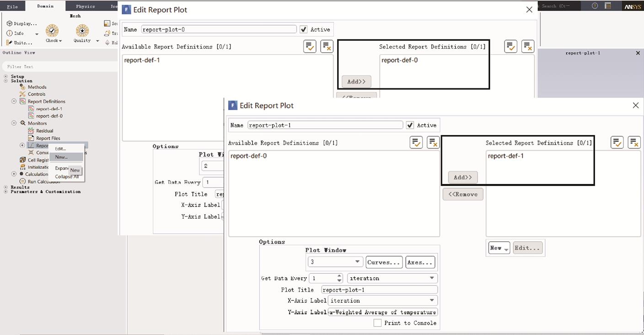The height and width of the screenshot is (335, 644).
Task: Expand Parameters & Customization node
Action: (6, 192)
